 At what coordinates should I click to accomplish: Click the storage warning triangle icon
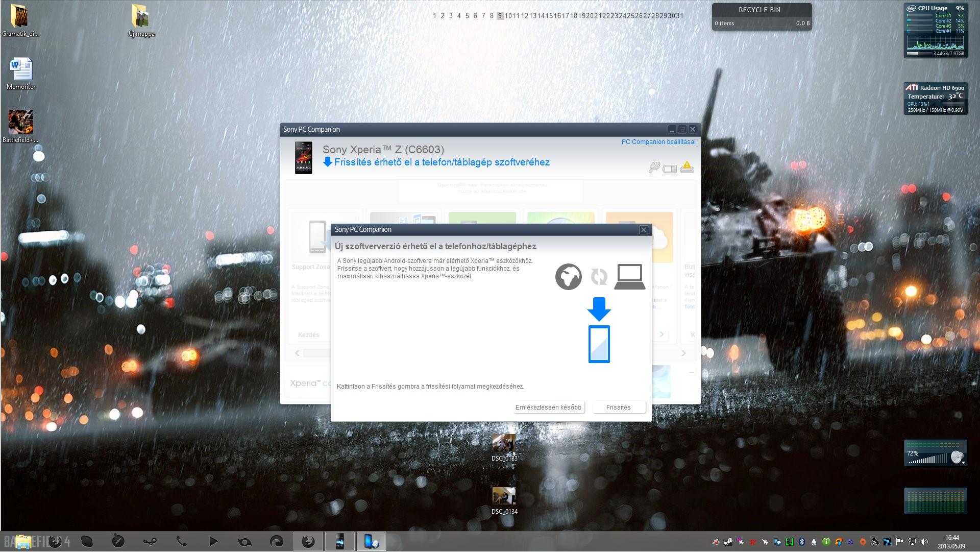[687, 167]
